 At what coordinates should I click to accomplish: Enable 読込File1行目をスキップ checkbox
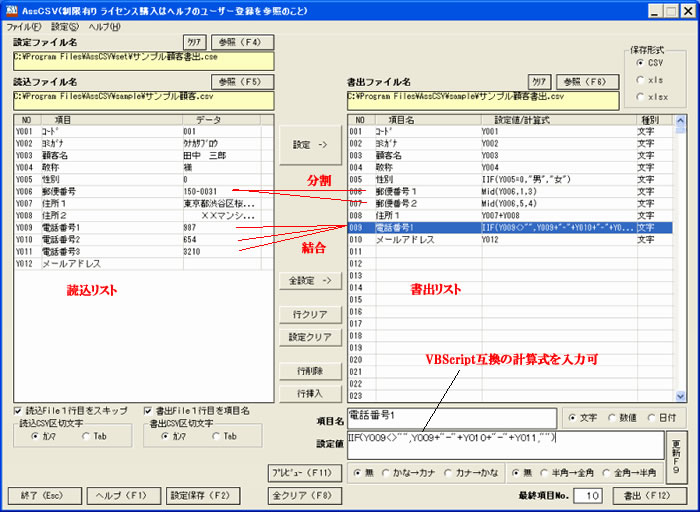pos(20,411)
